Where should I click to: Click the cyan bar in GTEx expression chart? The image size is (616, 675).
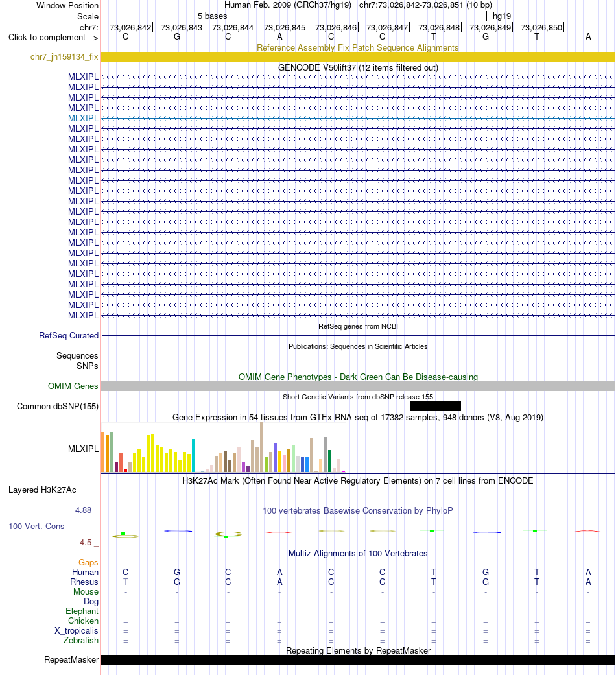[194, 455]
